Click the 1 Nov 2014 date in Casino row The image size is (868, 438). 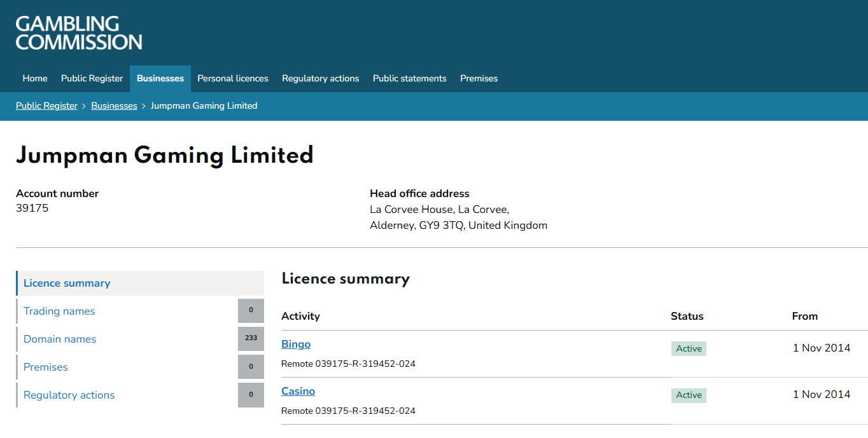click(822, 395)
